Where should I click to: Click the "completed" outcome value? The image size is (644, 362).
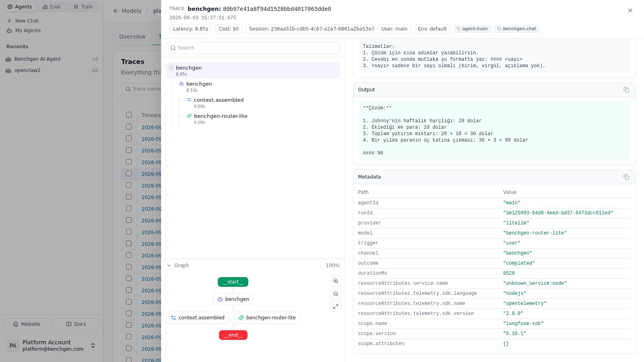(519, 263)
